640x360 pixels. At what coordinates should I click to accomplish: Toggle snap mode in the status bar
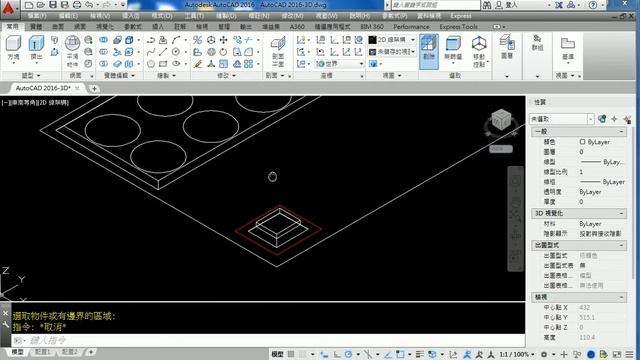click(x=302, y=354)
